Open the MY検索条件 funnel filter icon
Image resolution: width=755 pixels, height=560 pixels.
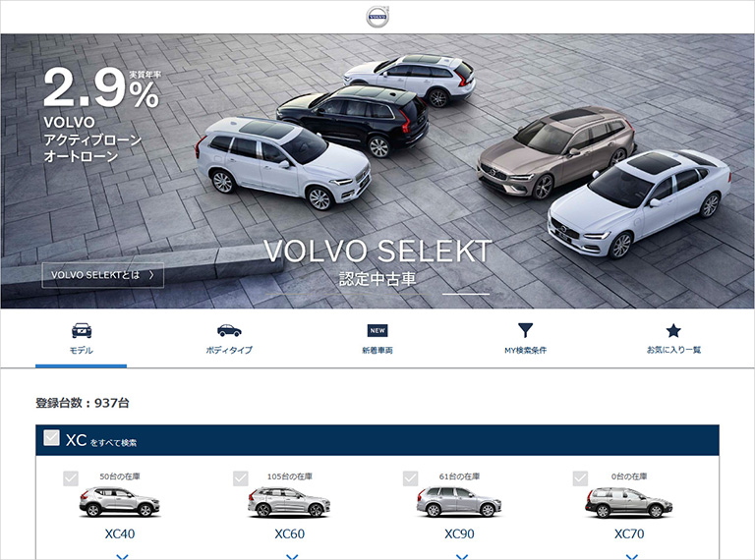click(525, 330)
